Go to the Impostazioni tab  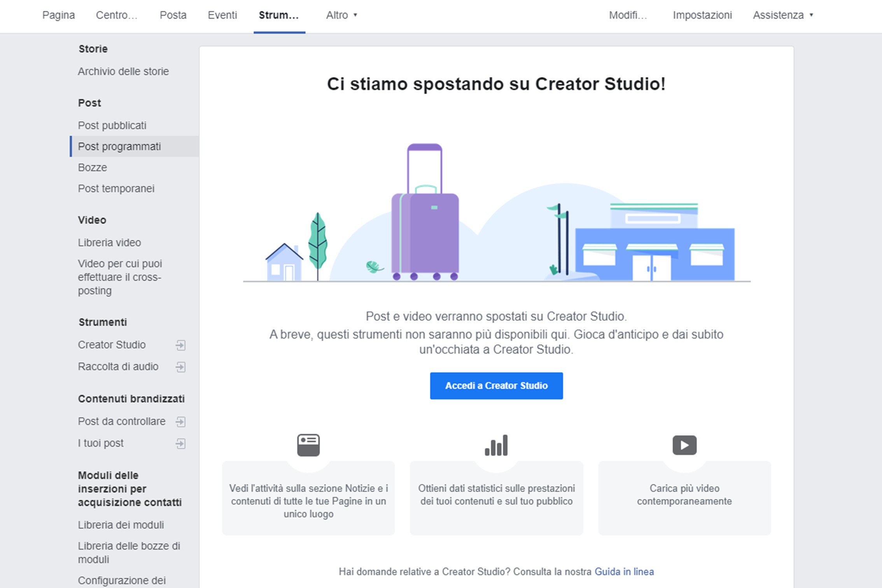702,15
